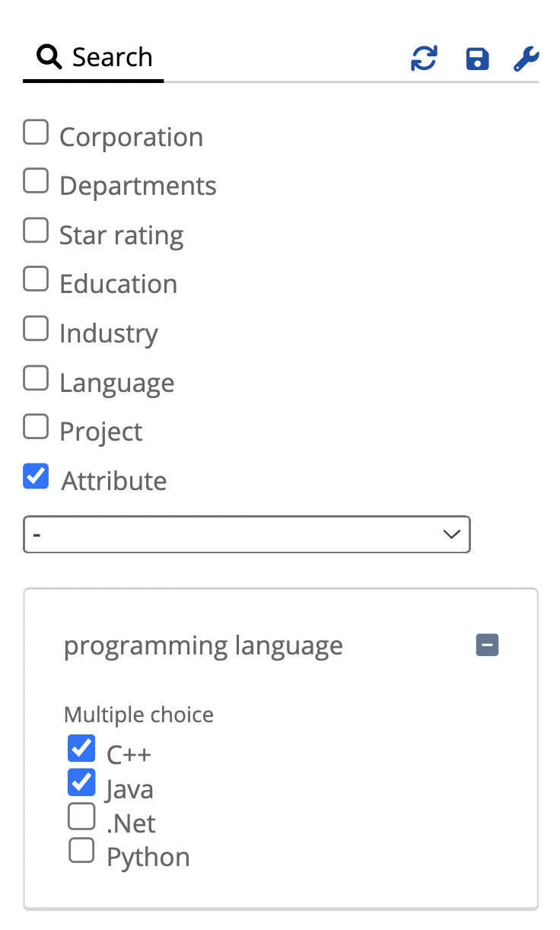Check the Project filter option
560x930 pixels.
click(36, 427)
